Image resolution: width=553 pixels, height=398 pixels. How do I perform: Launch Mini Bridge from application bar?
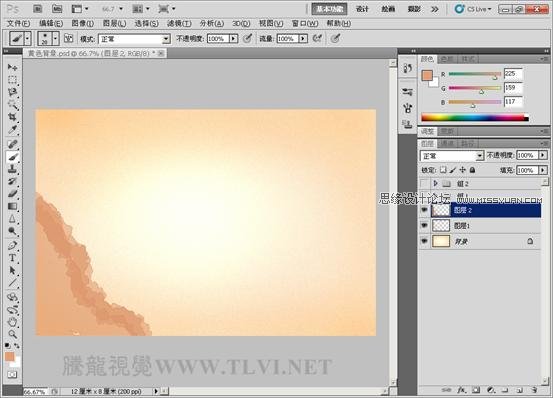point(57,9)
